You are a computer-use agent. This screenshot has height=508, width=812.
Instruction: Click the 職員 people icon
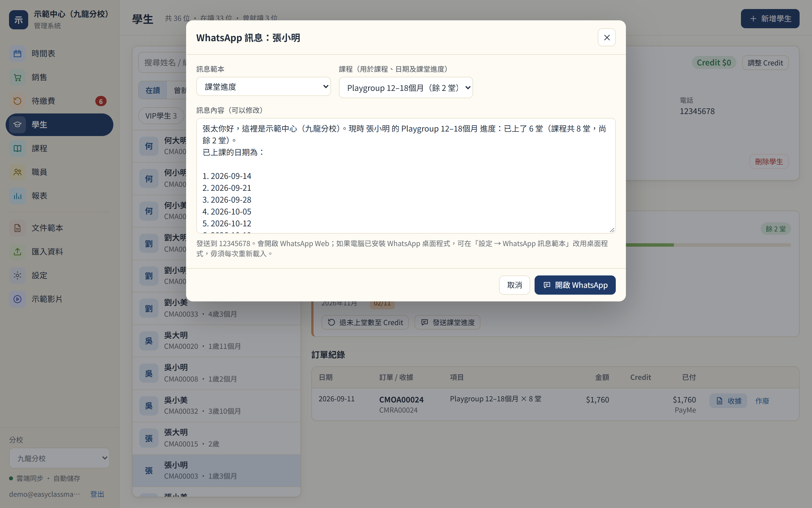17,172
